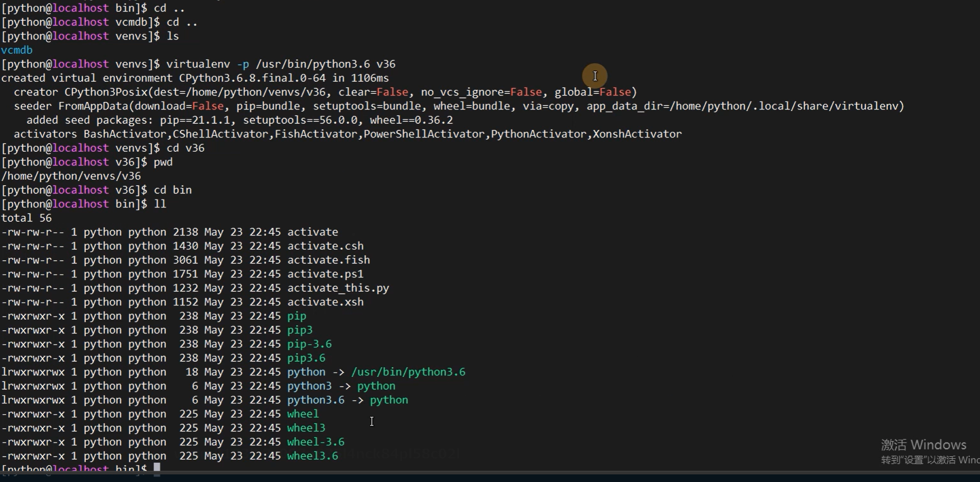The image size is (980, 482).
Task: Click the green wheel3 executable name
Action: (306, 428)
